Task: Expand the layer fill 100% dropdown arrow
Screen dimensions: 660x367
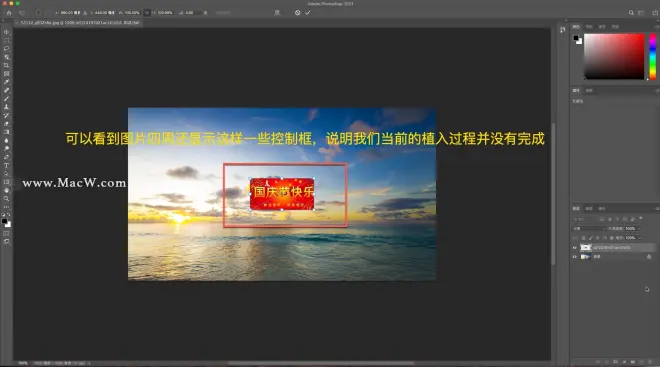Action: click(639, 238)
